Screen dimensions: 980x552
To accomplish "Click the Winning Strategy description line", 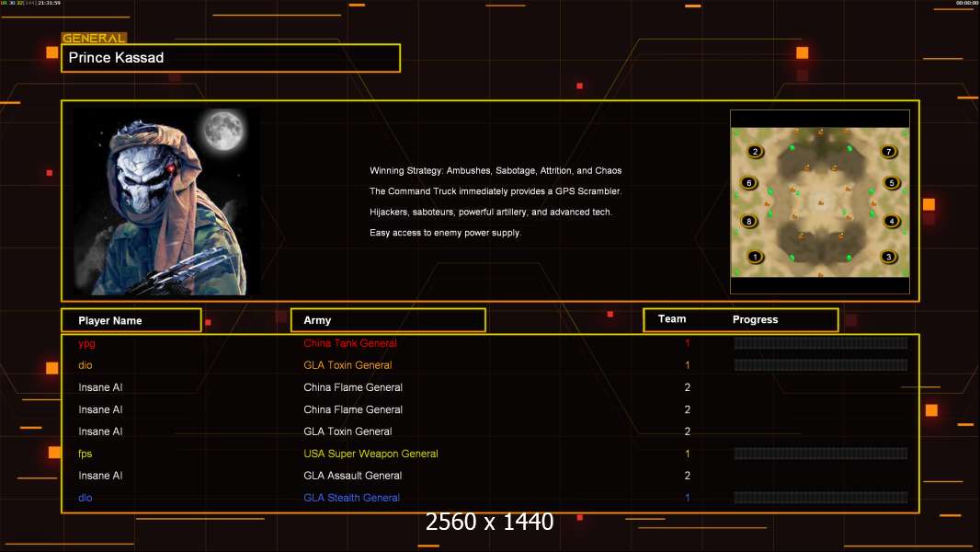I will point(496,171).
